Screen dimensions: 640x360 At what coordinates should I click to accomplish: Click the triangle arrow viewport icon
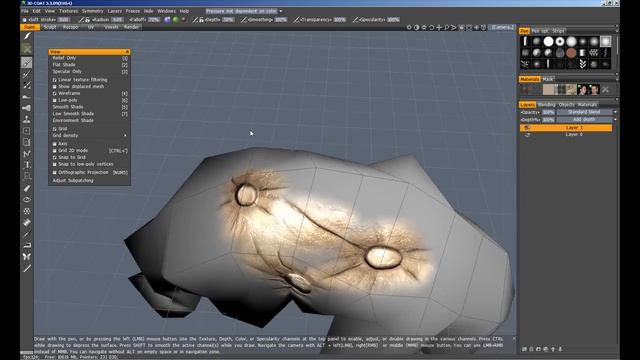pyautogui.click(x=454, y=27)
